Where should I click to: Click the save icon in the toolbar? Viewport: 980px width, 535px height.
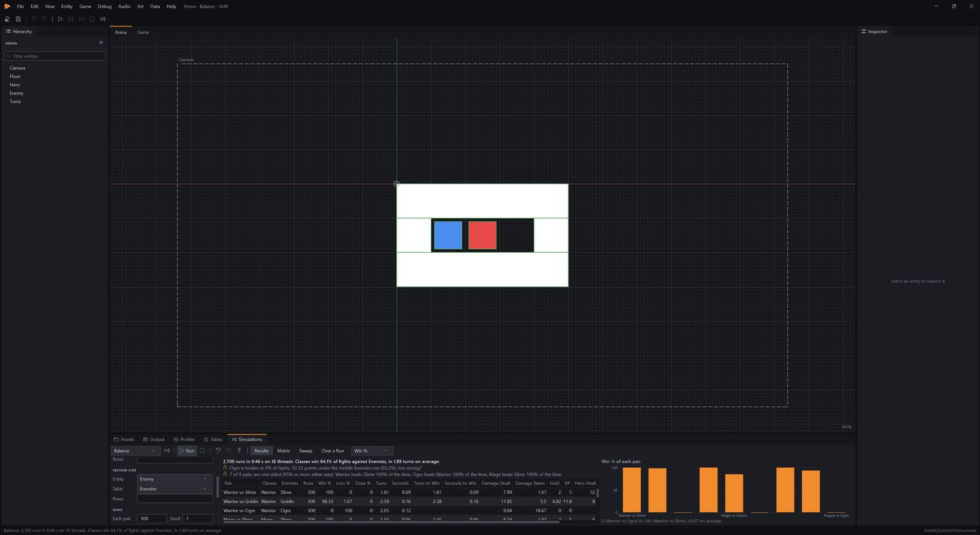pyautogui.click(x=18, y=19)
